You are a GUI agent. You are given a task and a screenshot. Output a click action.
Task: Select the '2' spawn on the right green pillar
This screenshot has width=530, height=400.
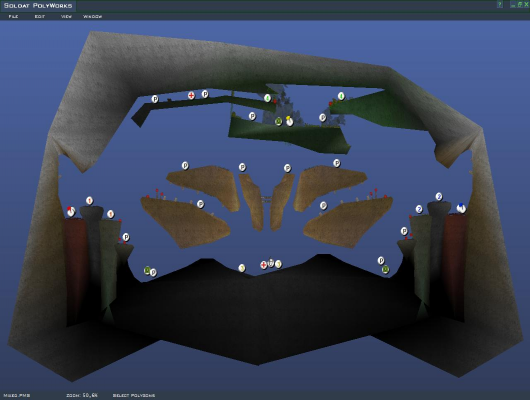coord(419,209)
